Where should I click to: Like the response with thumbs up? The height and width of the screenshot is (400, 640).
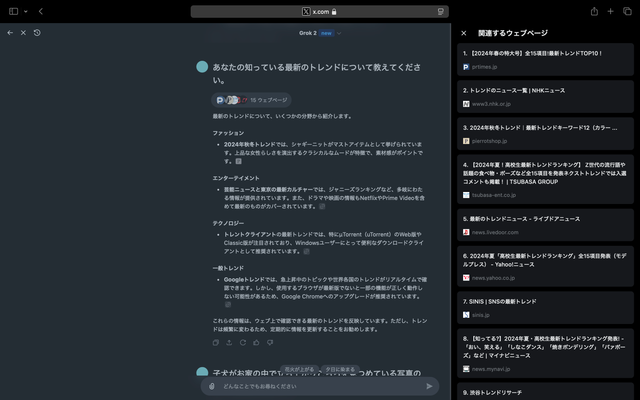tap(256, 342)
